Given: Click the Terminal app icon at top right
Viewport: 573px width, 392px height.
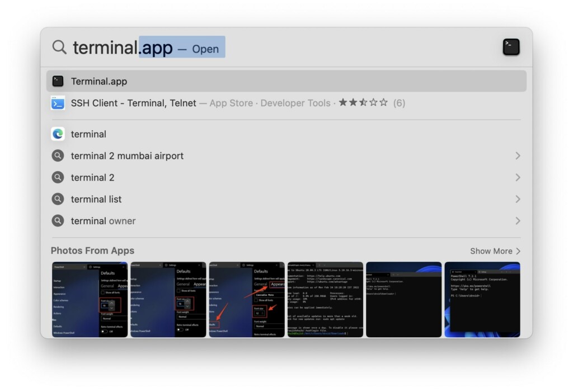Looking at the screenshot, I should click(511, 47).
